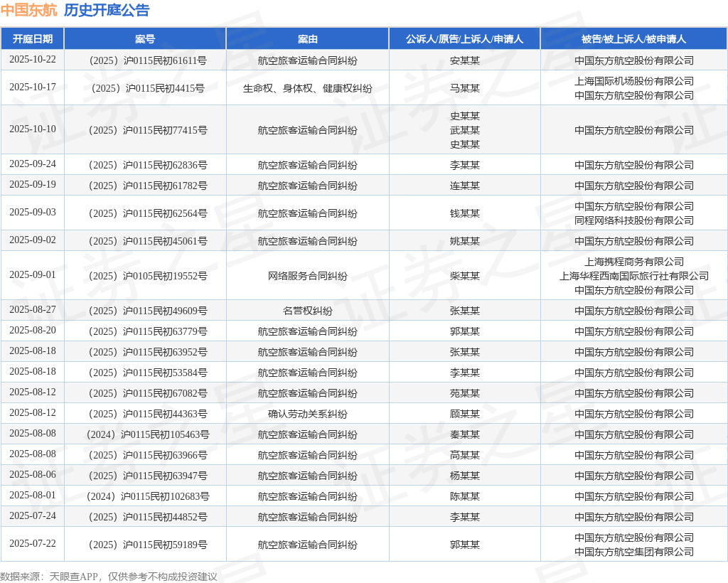Viewport: 728px width, 583px height.
Task: Click the cause 网络服务合同纠纷
Action: tap(307, 276)
